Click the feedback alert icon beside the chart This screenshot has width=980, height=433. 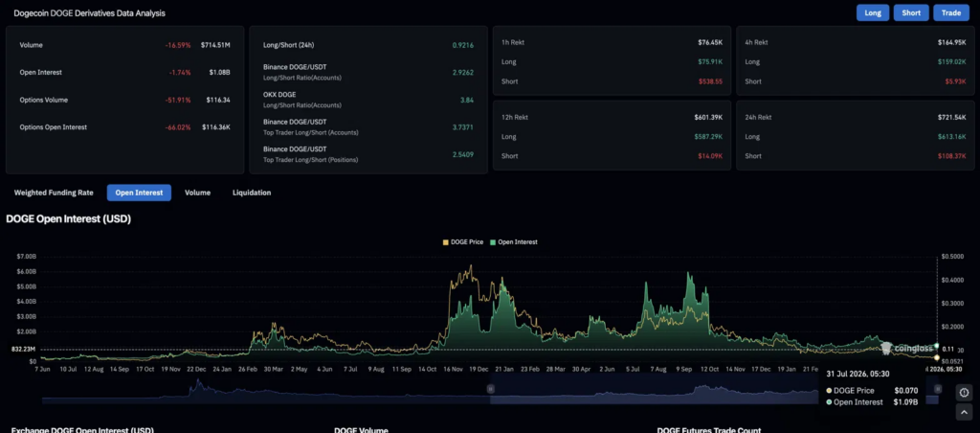click(x=964, y=393)
